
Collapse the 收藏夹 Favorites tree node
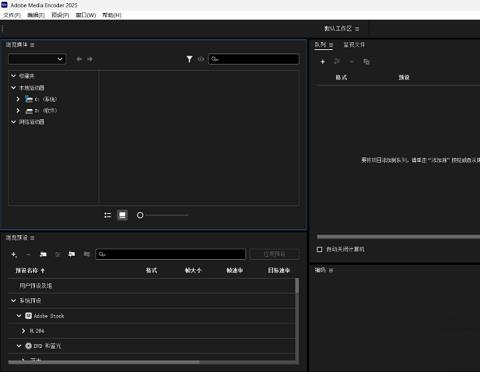pos(14,76)
